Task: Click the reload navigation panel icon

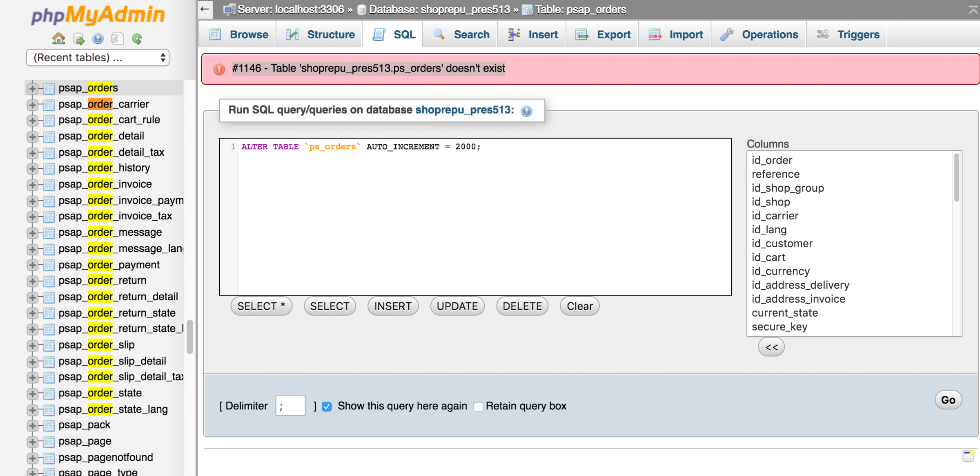Action: tap(137, 39)
